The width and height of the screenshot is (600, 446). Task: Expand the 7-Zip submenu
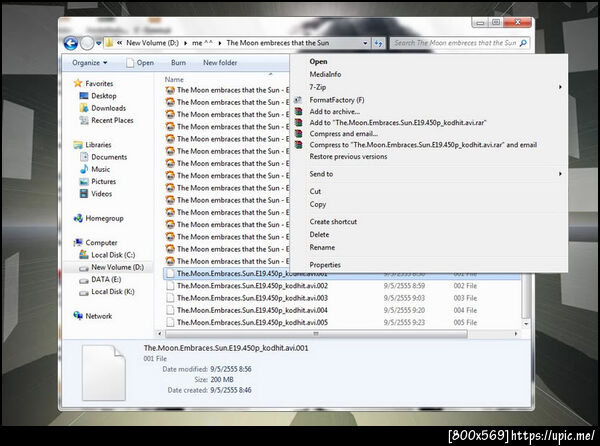tap(318, 87)
